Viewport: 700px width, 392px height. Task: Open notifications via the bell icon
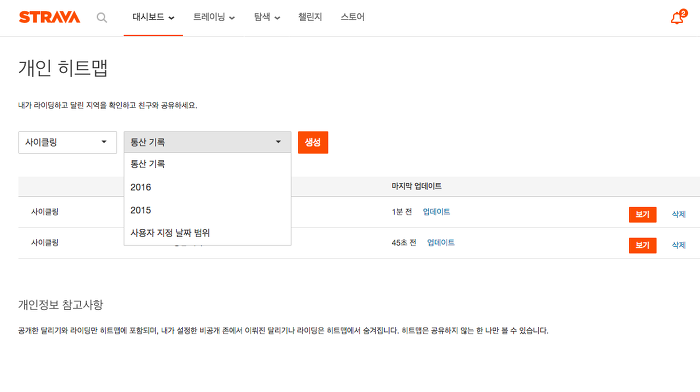pyautogui.click(x=678, y=17)
